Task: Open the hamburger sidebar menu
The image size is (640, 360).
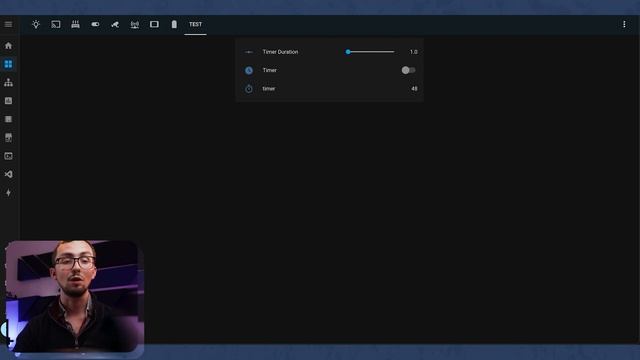Action: [8, 24]
